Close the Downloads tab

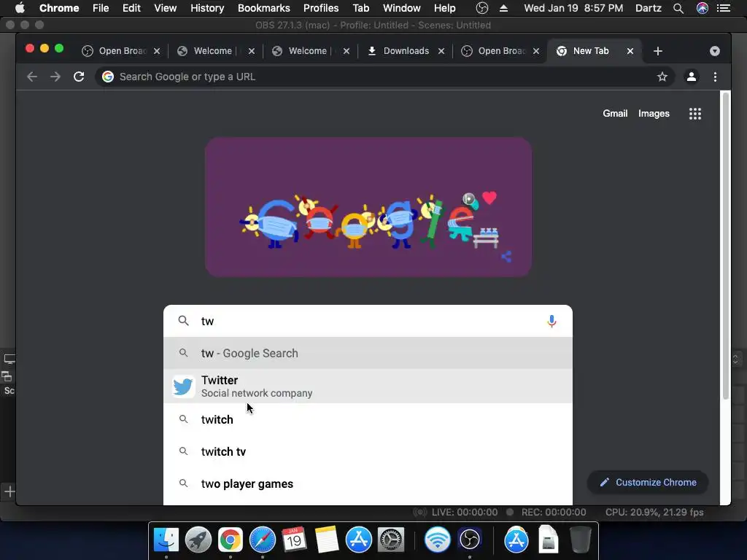[x=441, y=51]
